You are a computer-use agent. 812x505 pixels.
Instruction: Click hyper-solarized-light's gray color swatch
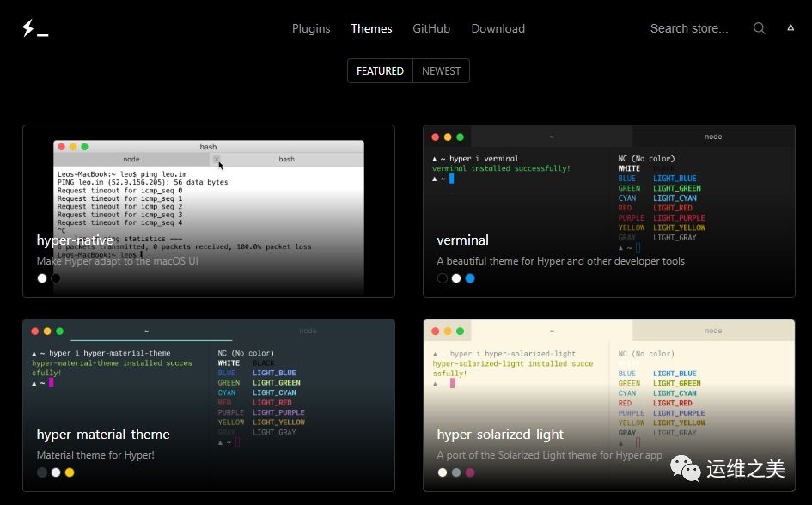click(x=456, y=472)
